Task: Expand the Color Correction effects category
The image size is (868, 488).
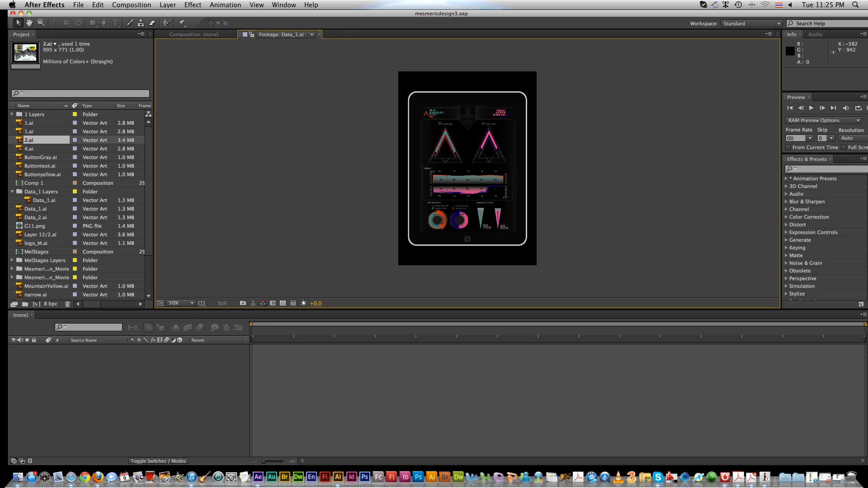Action: 786,217
